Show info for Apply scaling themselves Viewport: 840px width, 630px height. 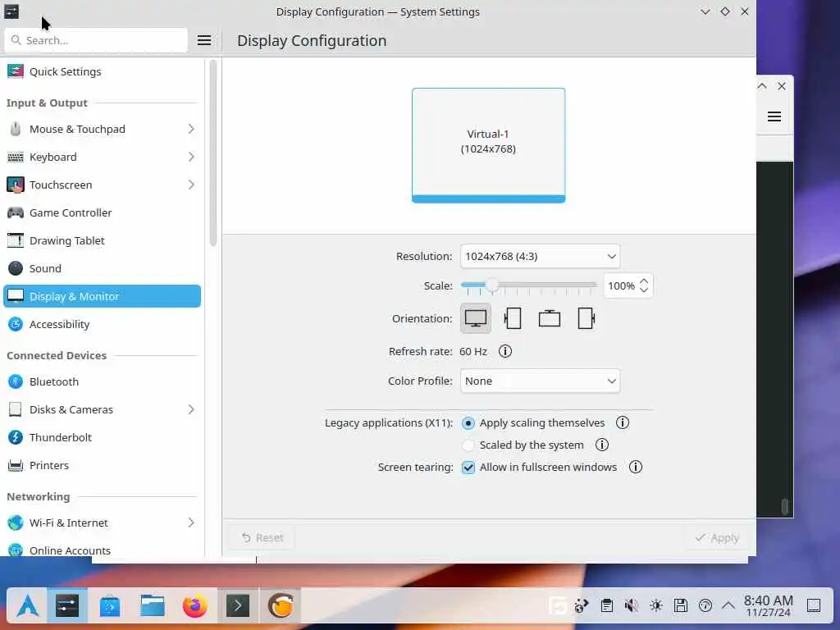622,422
